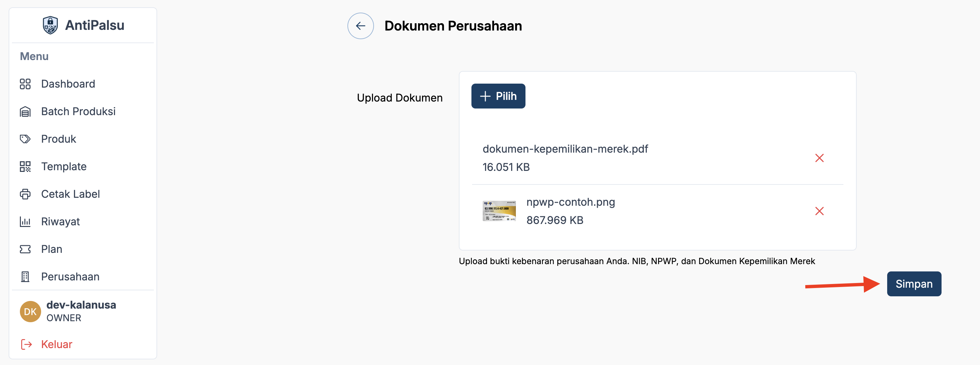Click the Template QR code icon
Viewport: 980px width, 365px height.
point(25,166)
